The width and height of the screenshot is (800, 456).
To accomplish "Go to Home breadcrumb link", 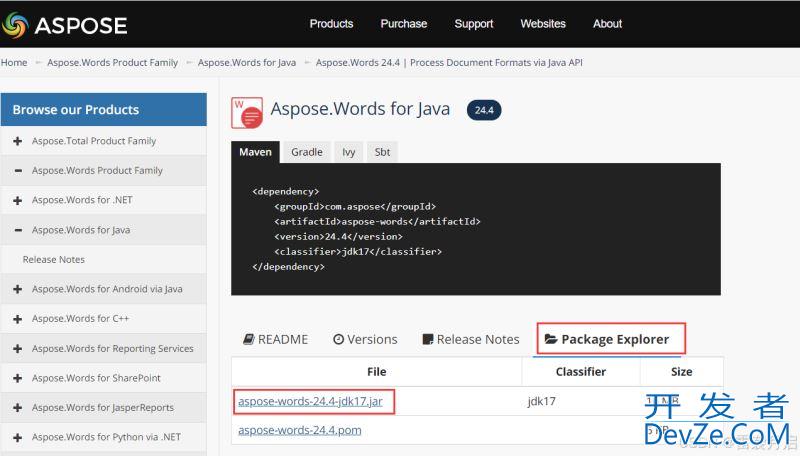I will coord(14,62).
